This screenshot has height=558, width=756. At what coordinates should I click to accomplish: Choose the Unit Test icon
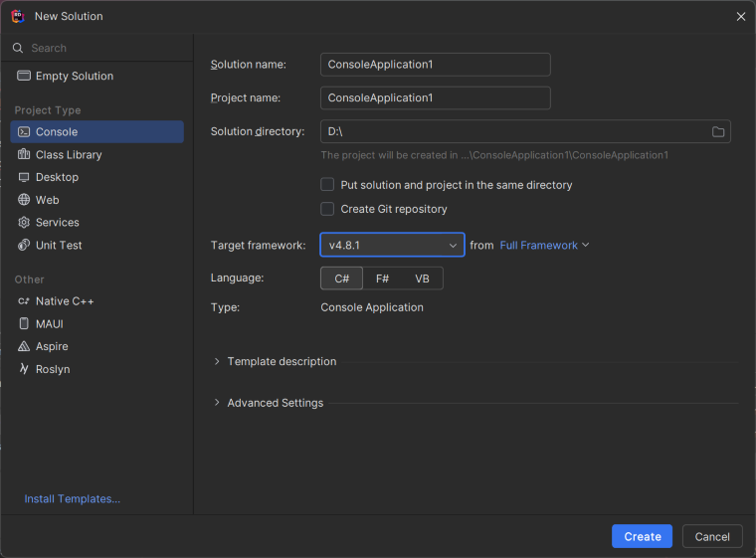[24, 245]
